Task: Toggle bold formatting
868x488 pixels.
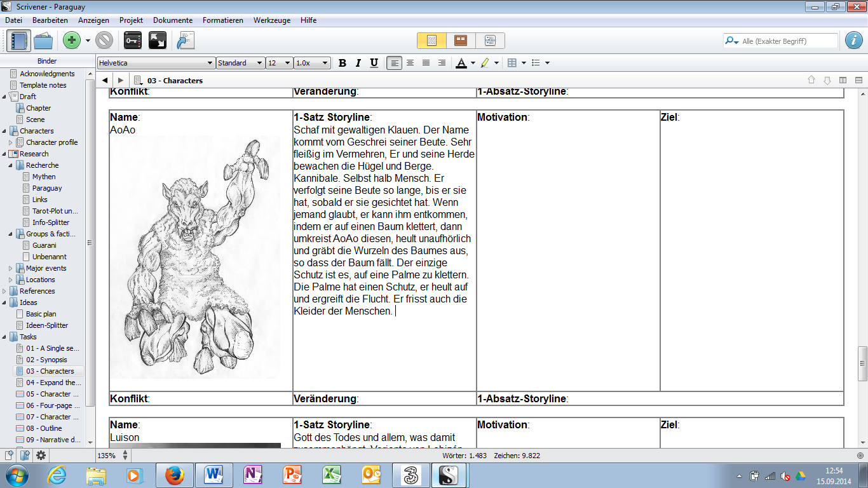Action: point(342,63)
